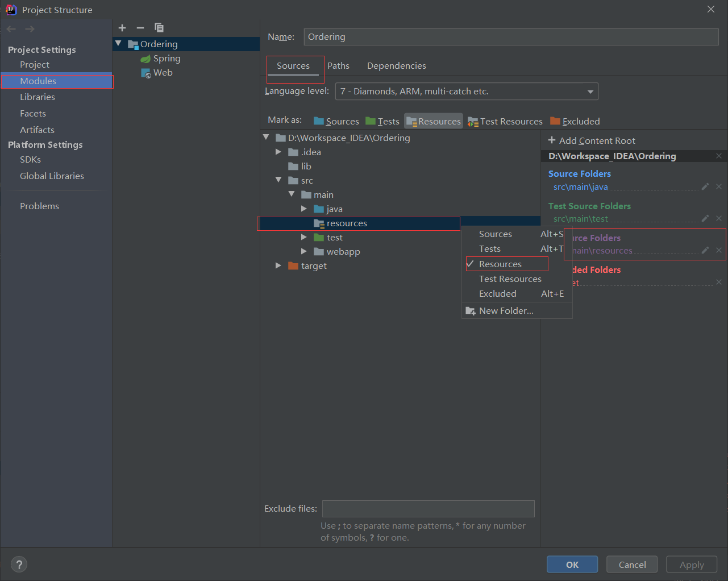Collapse the src folder in the tree
Image resolution: width=728 pixels, height=581 pixels.
pos(278,180)
